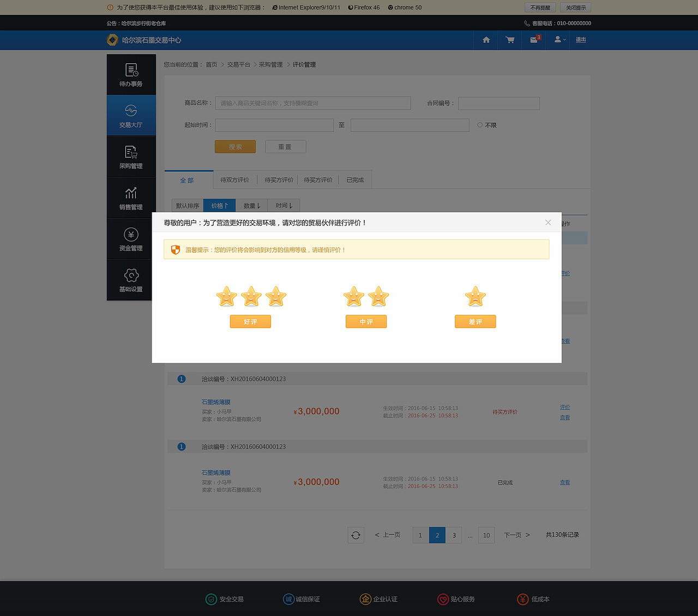Go to 交易平台 breadcrumb
This screenshot has height=616, width=698.
point(239,64)
